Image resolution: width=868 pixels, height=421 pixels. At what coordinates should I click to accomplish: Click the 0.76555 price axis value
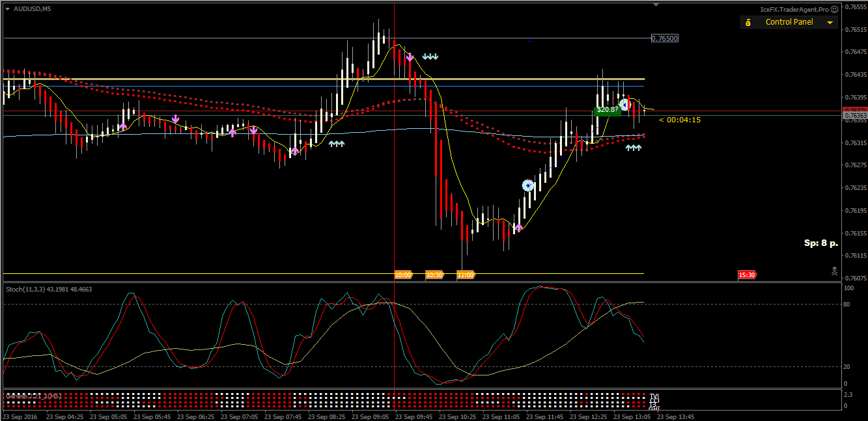tap(854, 7)
